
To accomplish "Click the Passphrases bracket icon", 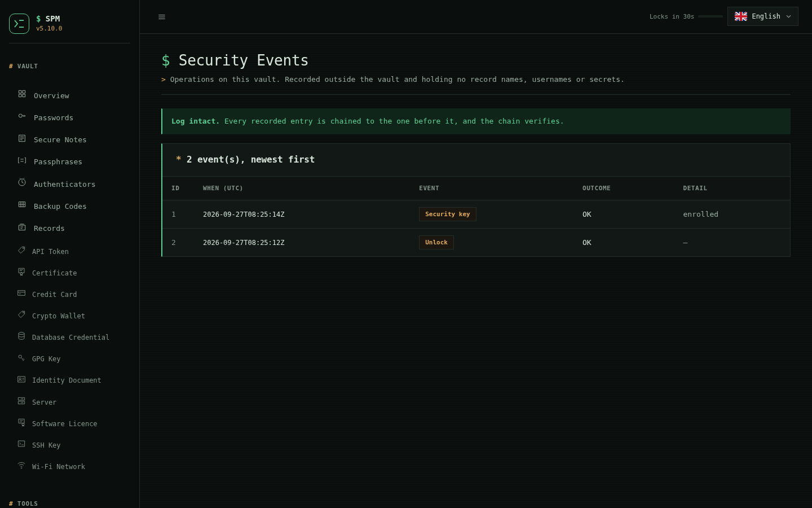I will pos(22,160).
